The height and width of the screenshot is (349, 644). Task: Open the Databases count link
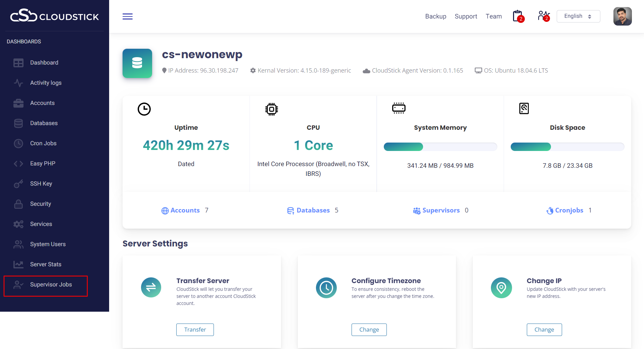click(313, 210)
